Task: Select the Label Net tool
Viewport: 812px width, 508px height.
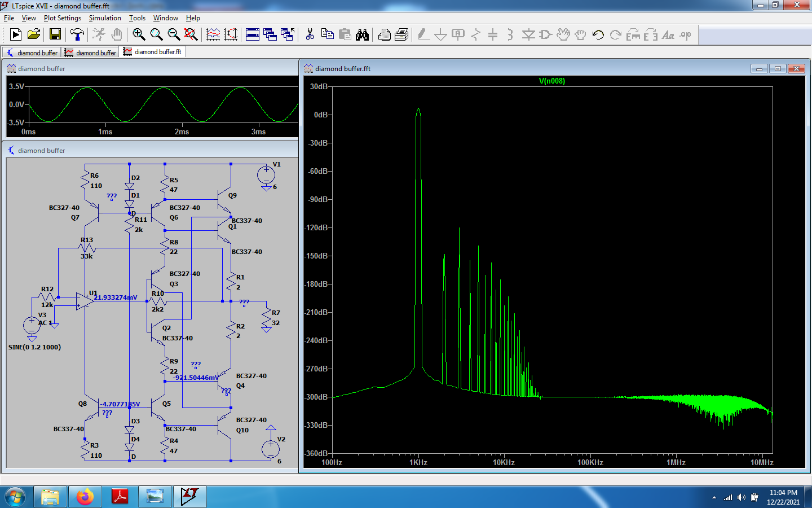Action: coord(458,35)
